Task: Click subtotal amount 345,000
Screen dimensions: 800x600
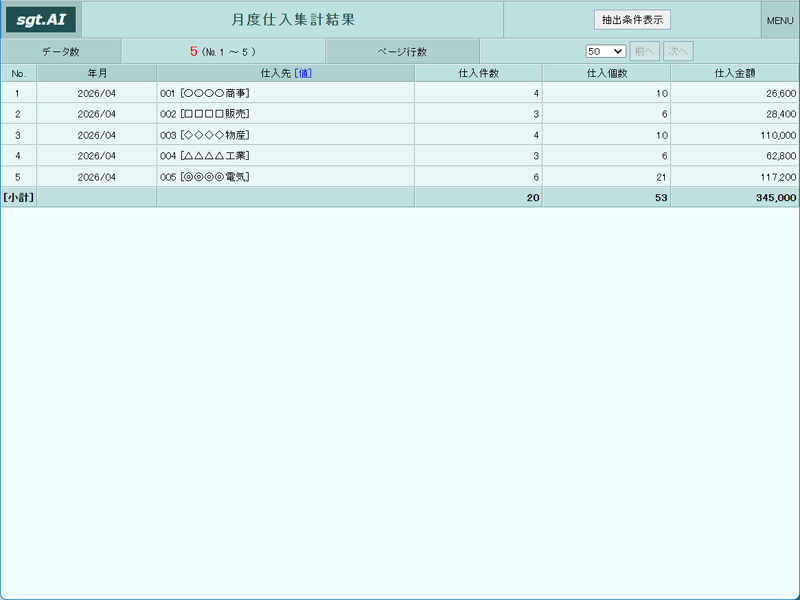Action: 776,197
